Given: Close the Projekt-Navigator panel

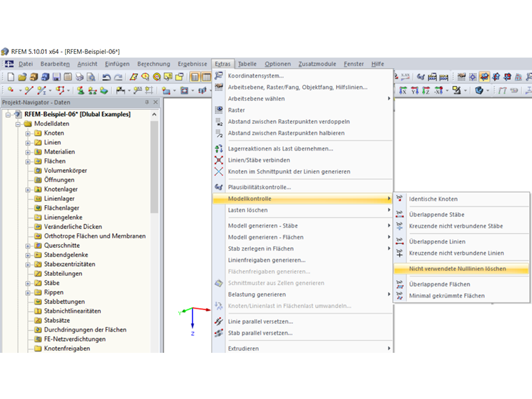Looking at the screenshot, I should click(x=155, y=102).
